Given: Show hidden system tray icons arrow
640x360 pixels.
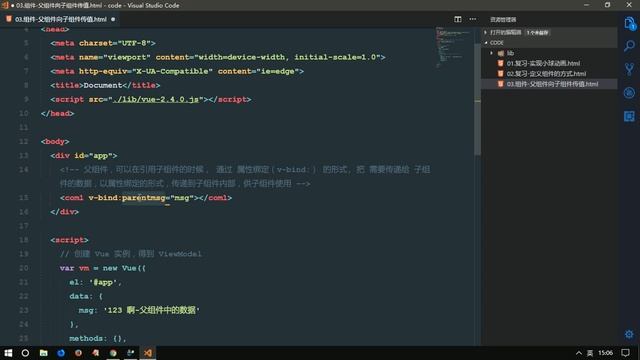Looking at the screenshot, I should [x=579, y=353].
